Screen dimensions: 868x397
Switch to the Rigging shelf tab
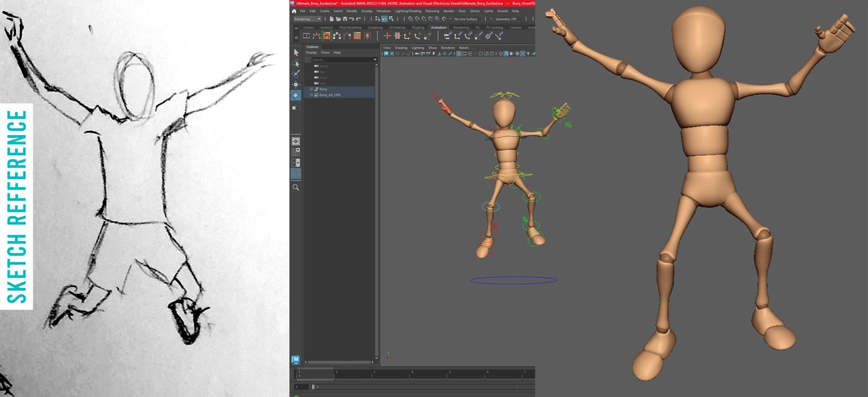418,27
